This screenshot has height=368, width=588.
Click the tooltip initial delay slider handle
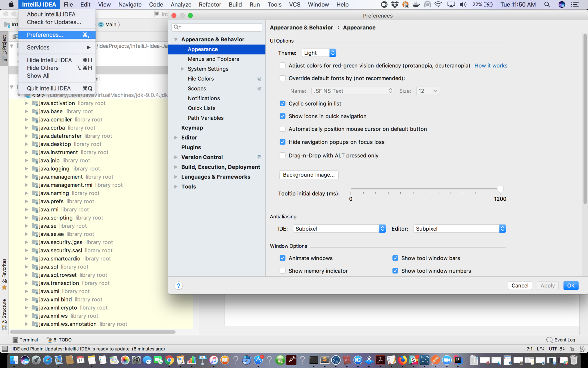[x=500, y=189]
